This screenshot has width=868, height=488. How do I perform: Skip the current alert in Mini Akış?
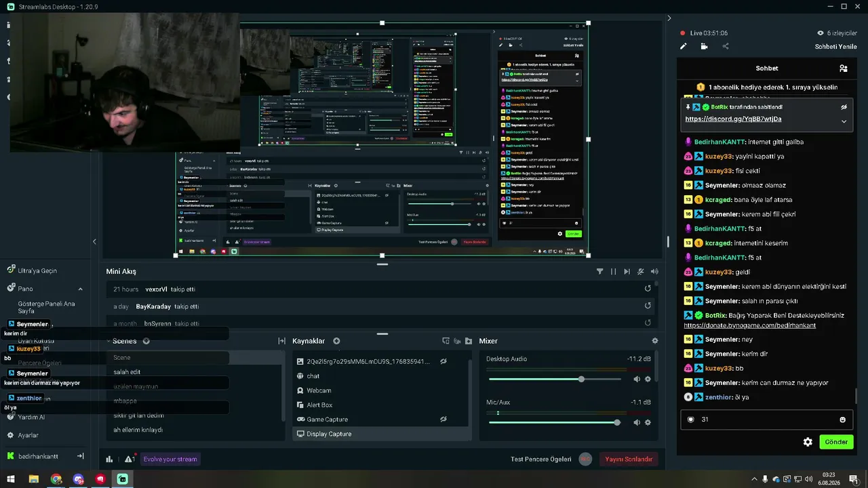627,272
